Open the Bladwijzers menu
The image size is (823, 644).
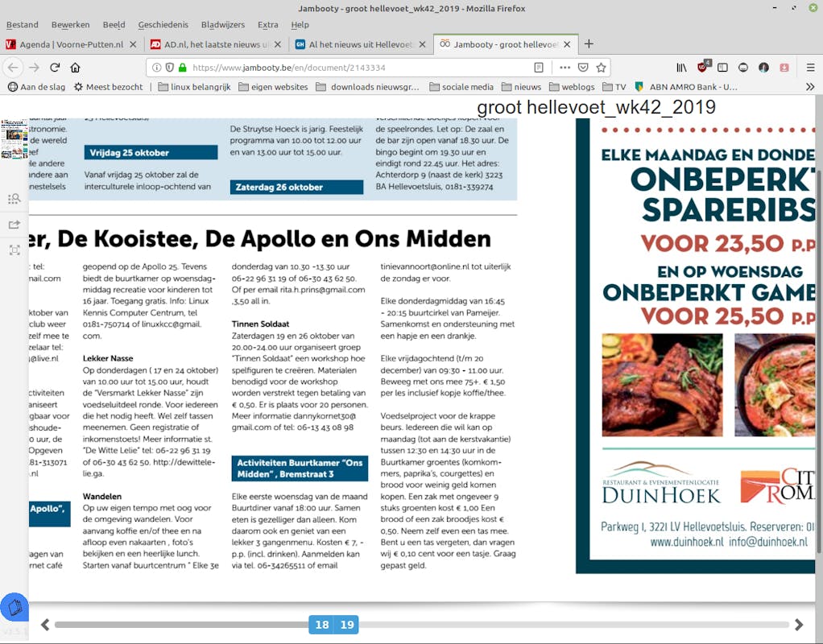coord(222,25)
